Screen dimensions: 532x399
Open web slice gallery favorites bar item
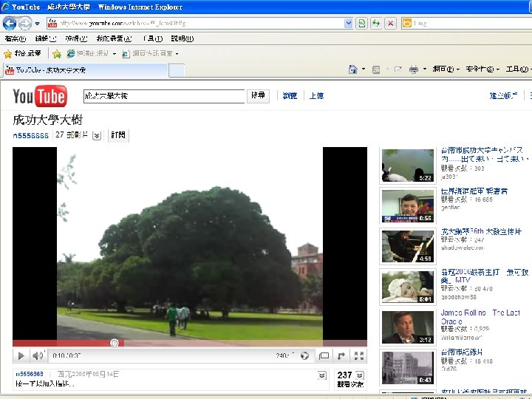150,54
